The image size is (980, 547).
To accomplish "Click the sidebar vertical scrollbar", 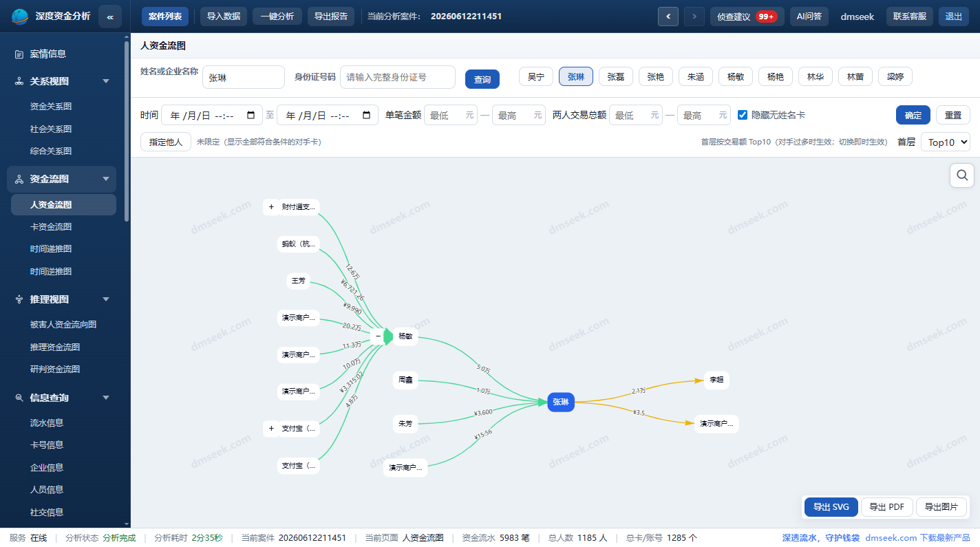I will point(126,131).
